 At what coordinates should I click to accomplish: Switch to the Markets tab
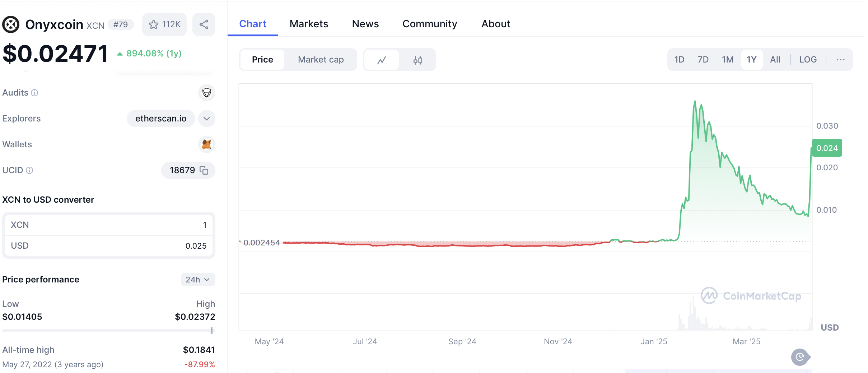click(x=309, y=24)
